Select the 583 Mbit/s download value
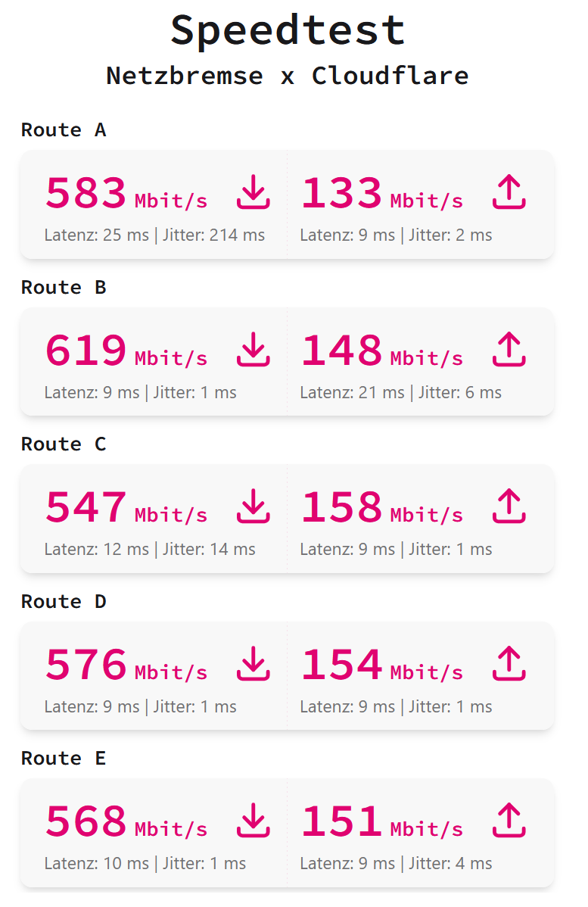Image resolution: width=588 pixels, height=907 pixels. 126,193
